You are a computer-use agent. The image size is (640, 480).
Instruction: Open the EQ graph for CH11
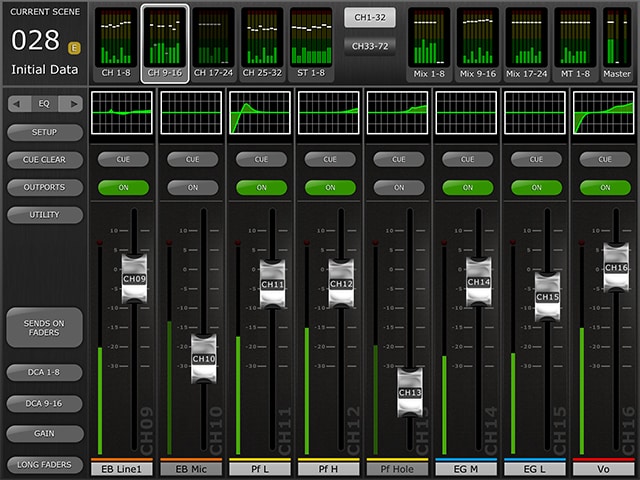[260, 113]
